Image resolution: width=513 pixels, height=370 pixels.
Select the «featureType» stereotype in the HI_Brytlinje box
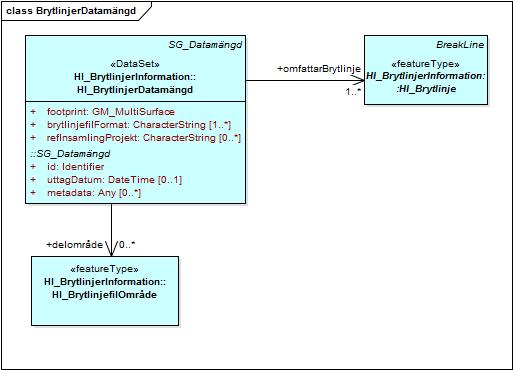[x=425, y=64]
